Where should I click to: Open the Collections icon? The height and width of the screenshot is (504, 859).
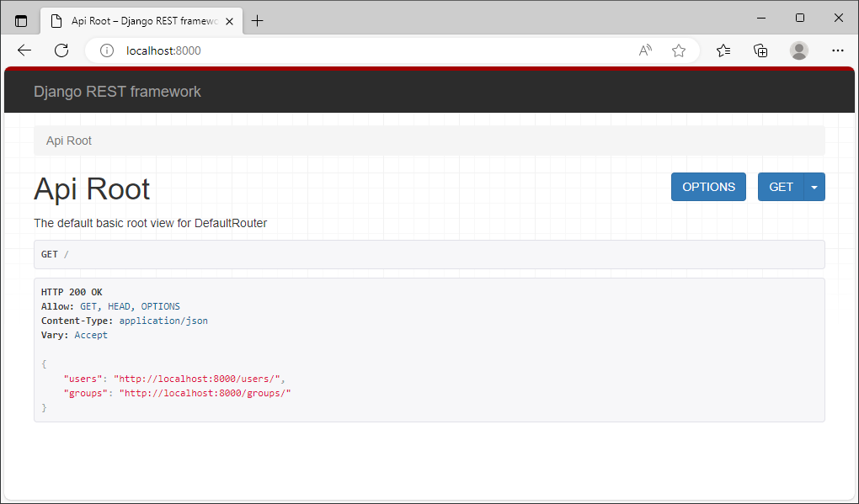(760, 50)
